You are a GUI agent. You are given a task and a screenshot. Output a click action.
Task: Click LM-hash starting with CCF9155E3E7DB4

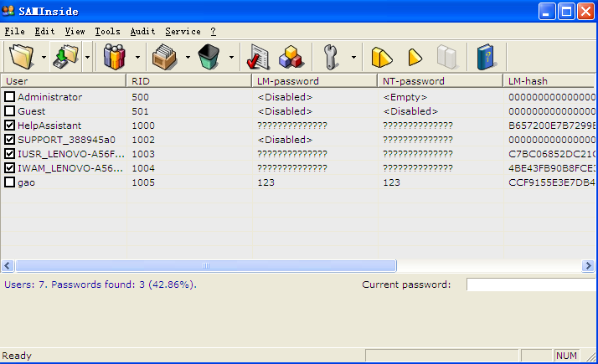click(551, 182)
